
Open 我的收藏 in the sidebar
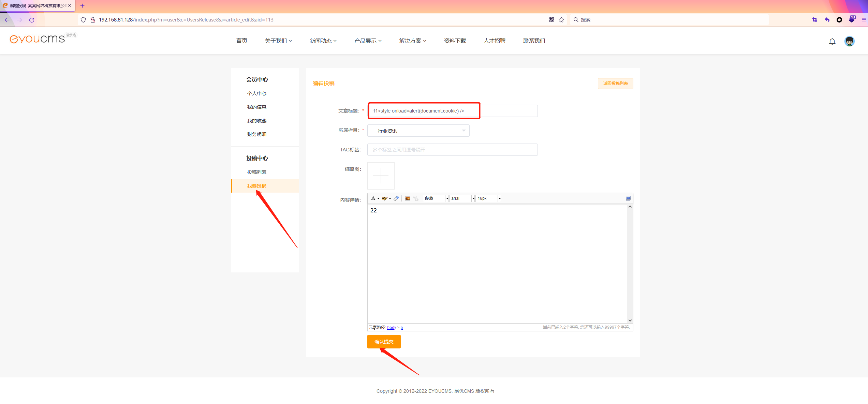(x=257, y=121)
